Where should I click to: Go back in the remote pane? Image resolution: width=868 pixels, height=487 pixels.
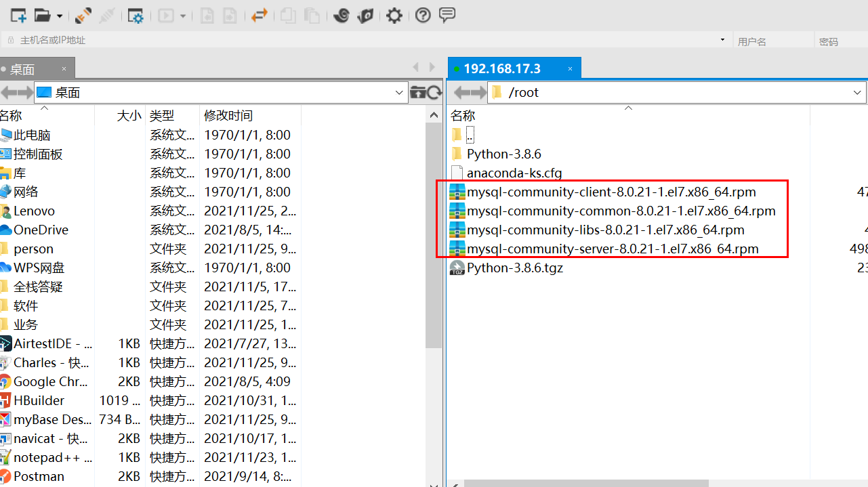461,92
